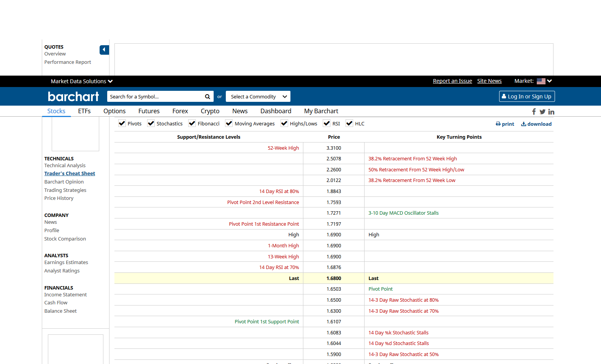
Task: Click 50% Retracement From 52 Week High/Low
Action: click(416, 170)
